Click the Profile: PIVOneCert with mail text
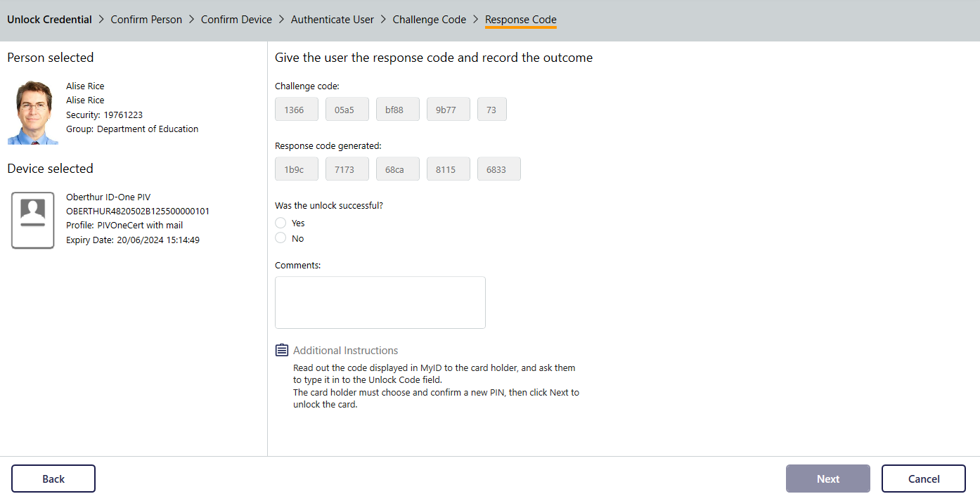This screenshot has height=501, width=980. click(124, 226)
